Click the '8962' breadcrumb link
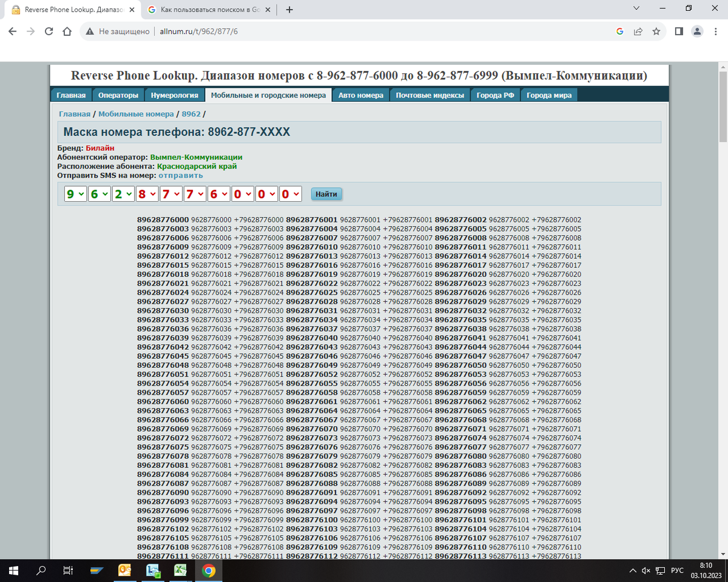 [191, 114]
